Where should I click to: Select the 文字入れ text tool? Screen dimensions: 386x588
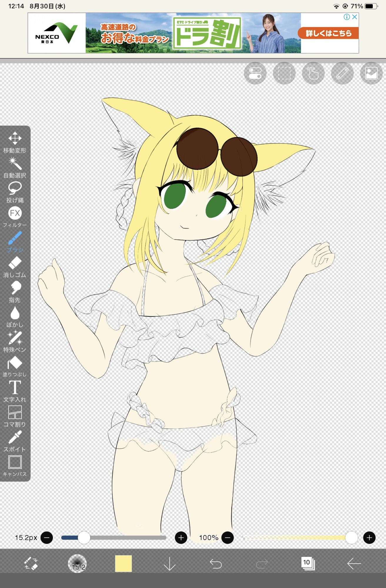[15, 391]
